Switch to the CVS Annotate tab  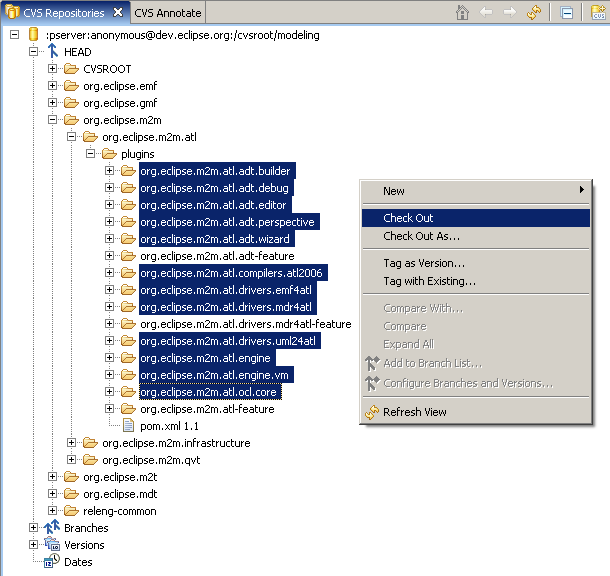(x=168, y=13)
